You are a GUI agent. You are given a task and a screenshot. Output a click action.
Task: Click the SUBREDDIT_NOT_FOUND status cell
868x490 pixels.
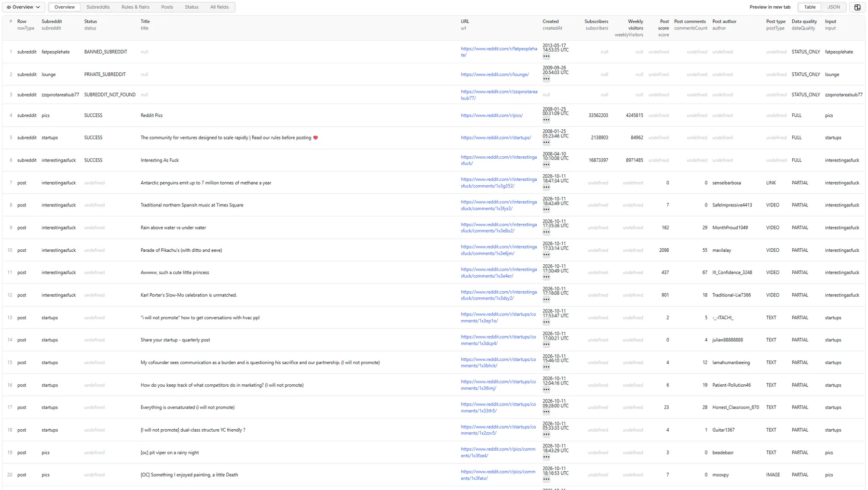pyautogui.click(x=109, y=95)
